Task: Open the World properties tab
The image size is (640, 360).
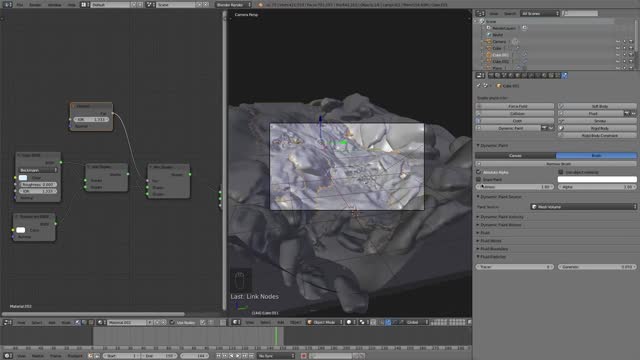Action: coord(511,76)
